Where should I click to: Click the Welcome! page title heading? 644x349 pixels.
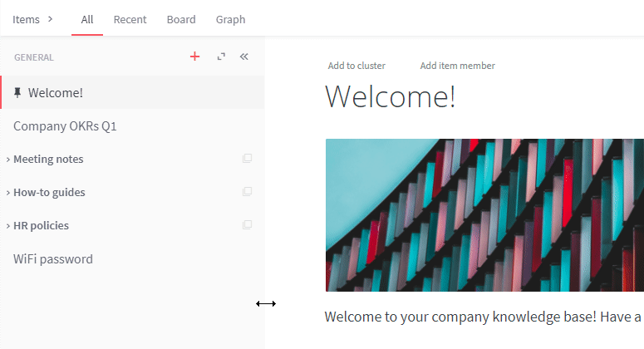[x=391, y=97]
